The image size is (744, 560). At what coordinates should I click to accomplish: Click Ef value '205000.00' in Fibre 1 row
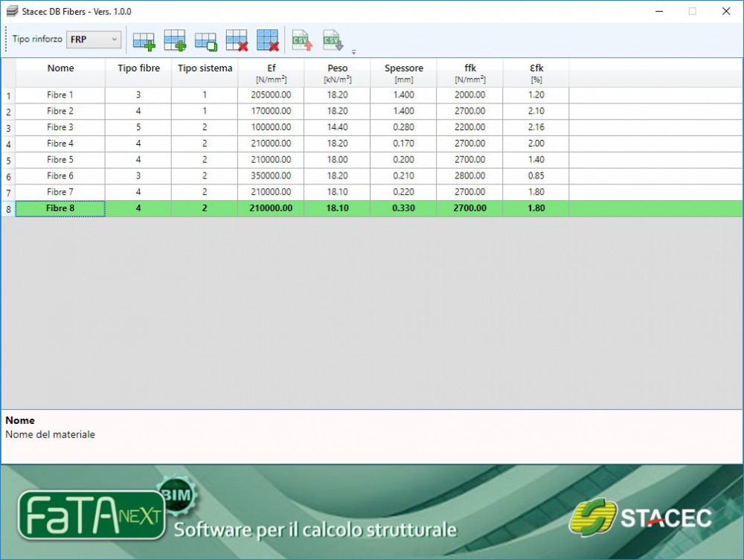[271, 95]
